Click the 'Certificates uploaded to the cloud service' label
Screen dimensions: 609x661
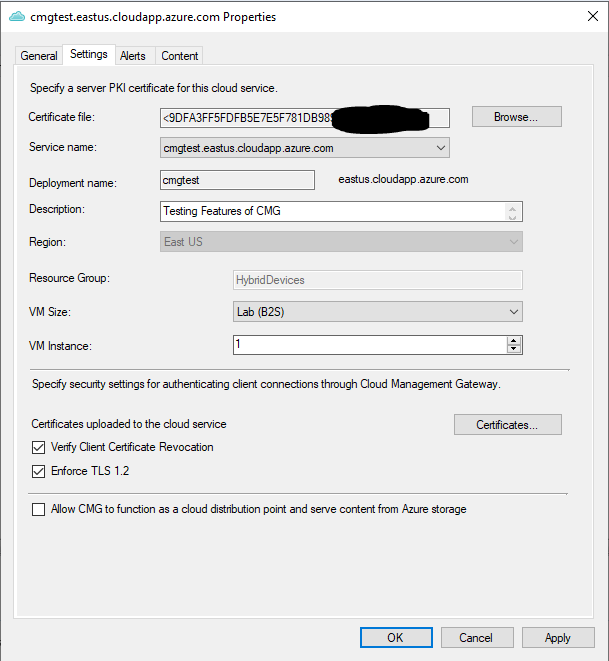pyautogui.click(x=129, y=424)
